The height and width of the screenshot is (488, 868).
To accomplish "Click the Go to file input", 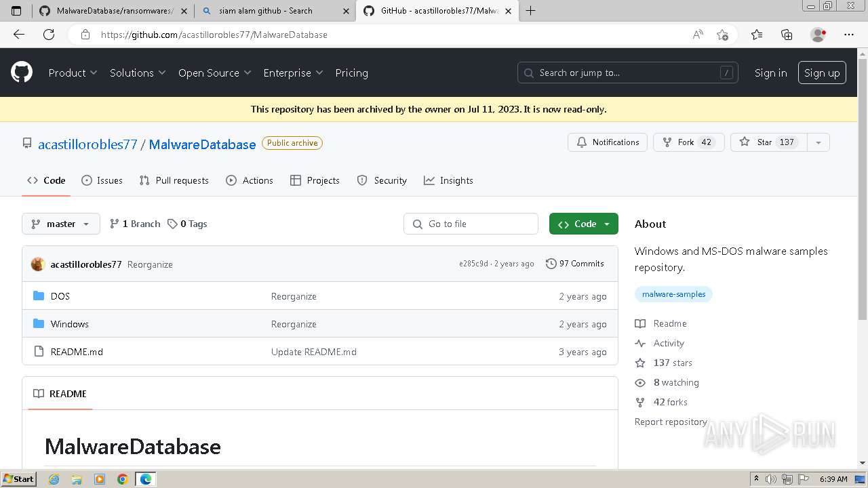I will click(471, 224).
